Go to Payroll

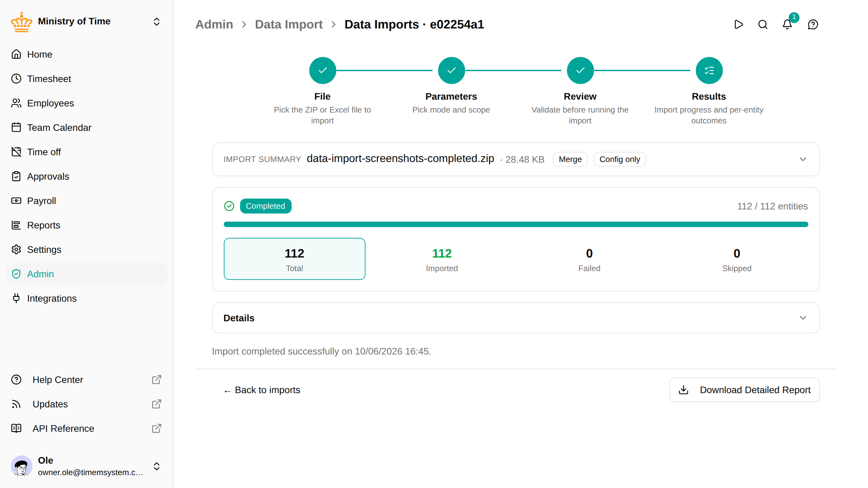click(86, 201)
